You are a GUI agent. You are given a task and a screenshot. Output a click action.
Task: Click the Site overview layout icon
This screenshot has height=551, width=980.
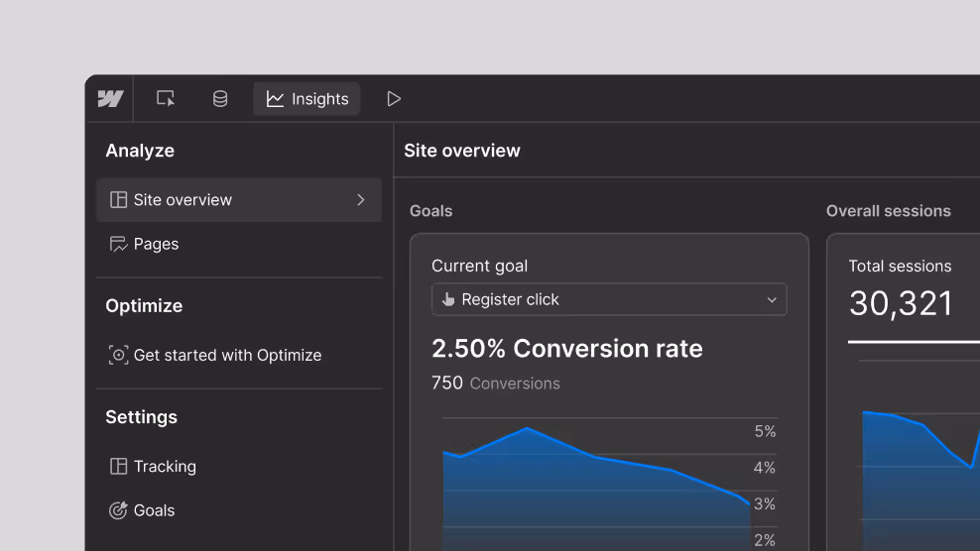click(118, 200)
